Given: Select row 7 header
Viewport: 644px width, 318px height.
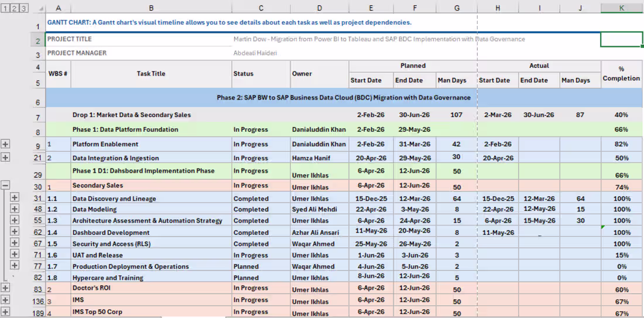Looking at the screenshot, I should 38,115.
